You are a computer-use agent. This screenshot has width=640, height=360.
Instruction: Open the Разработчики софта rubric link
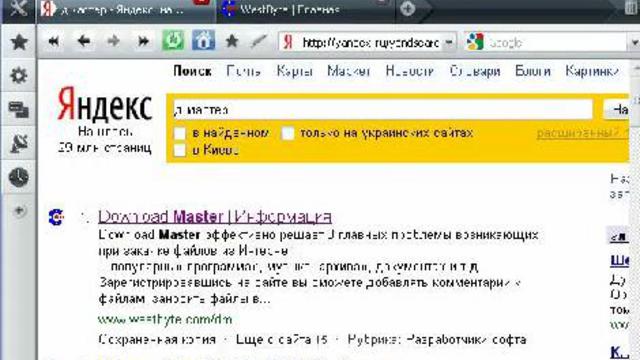(467, 340)
